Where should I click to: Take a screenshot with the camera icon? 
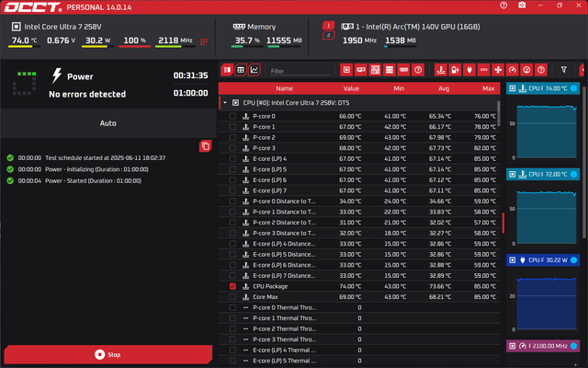point(522,6)
